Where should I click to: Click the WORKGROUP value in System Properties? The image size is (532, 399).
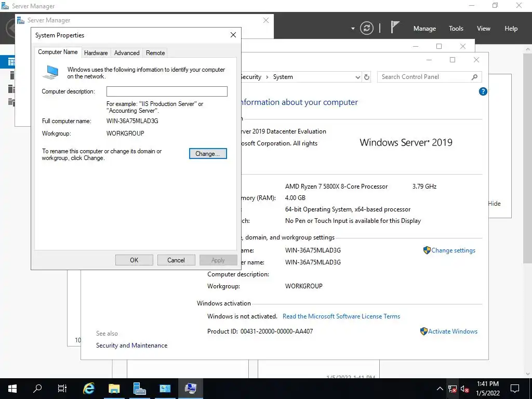coord(125,134)
